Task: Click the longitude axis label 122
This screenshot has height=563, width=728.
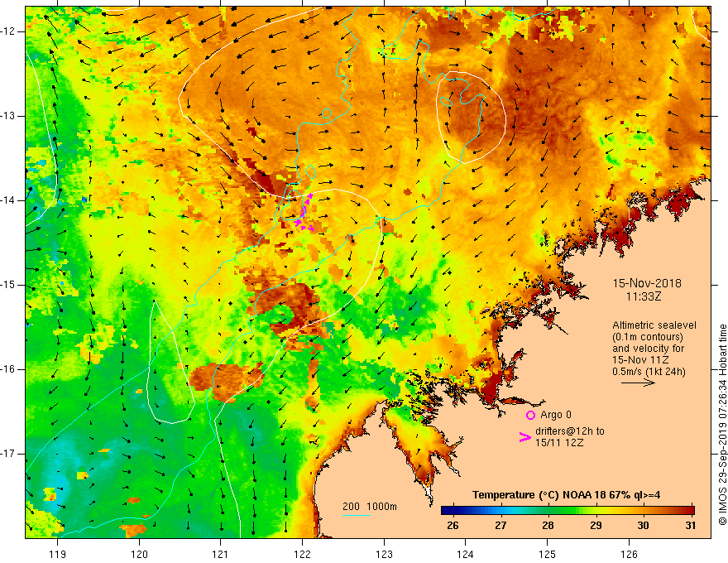Action: (x=302, y=554)
